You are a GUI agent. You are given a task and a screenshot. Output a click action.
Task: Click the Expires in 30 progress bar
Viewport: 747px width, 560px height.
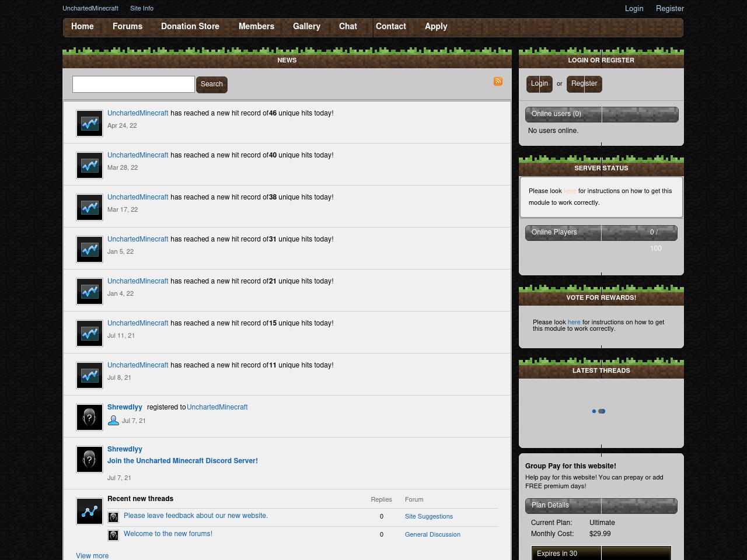601,553
